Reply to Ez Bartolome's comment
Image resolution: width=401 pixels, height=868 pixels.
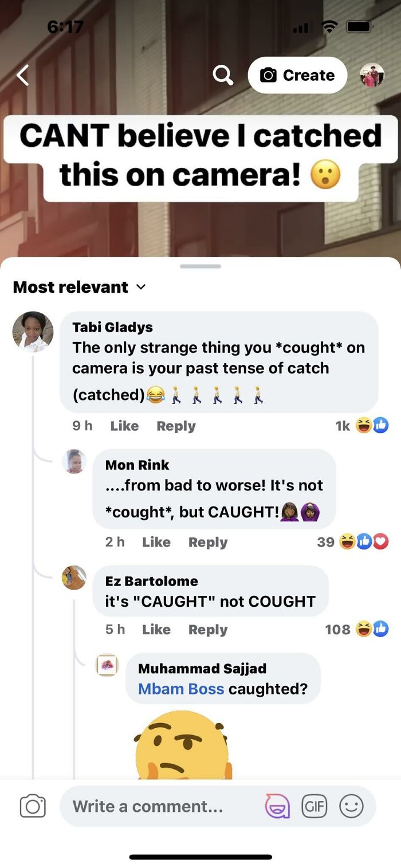pyautogui.click(x=208, y=629)
